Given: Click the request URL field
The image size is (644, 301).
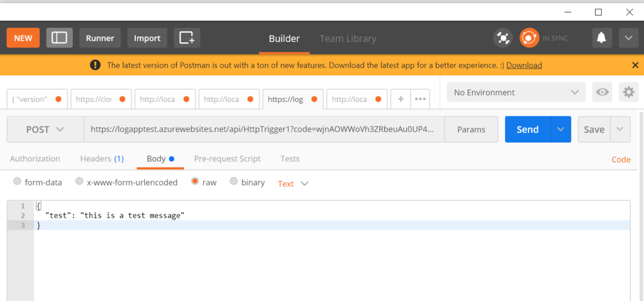Looking at the screenshot, I should (x=264, y=129).
